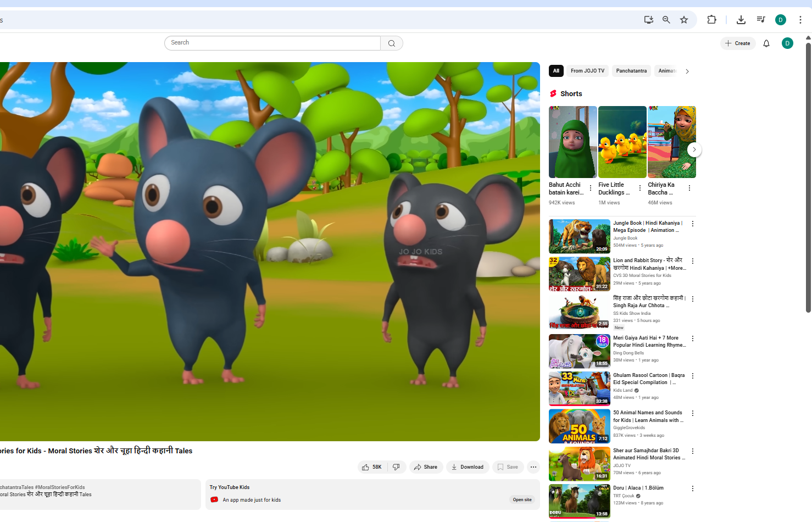Viewport: 812px width, 522px height.
Task: Click the Share button
Action: click(426, 467)
